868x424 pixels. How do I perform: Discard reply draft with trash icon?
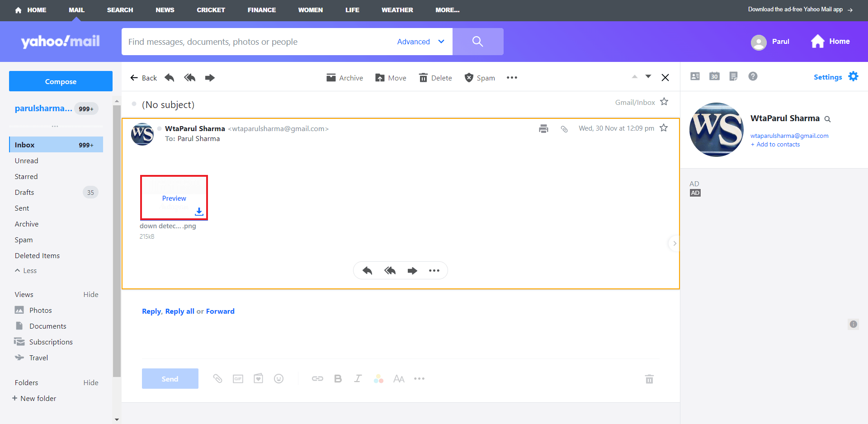point(649,379)
